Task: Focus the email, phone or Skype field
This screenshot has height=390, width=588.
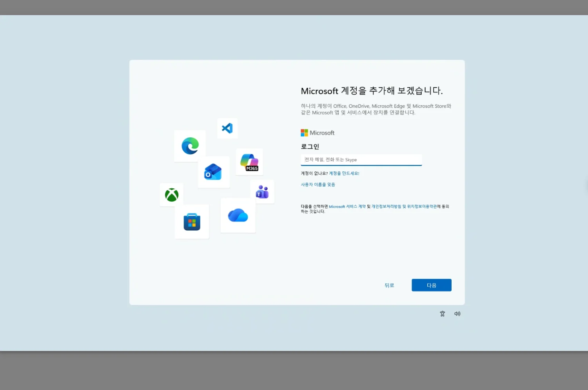Action: coord(361,160)
